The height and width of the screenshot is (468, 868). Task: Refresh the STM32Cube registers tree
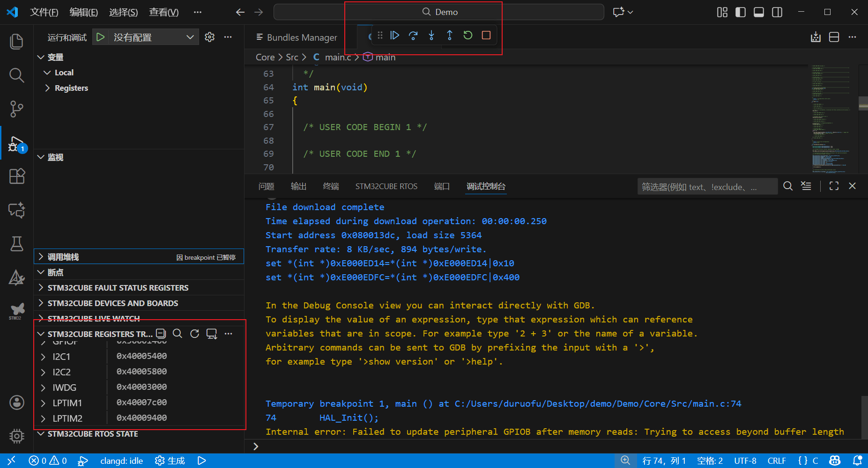click(x=194, y=334)
